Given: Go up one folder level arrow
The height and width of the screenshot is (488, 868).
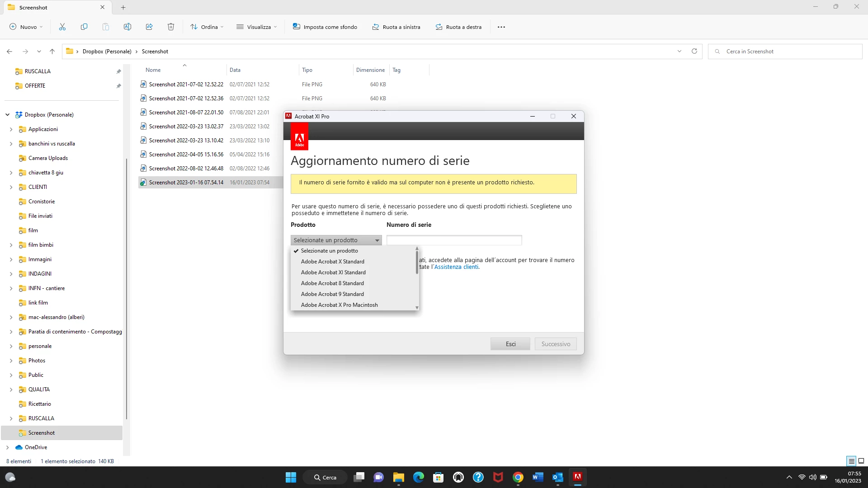Looking at the screenshot, I should click(x=52, y=51).
